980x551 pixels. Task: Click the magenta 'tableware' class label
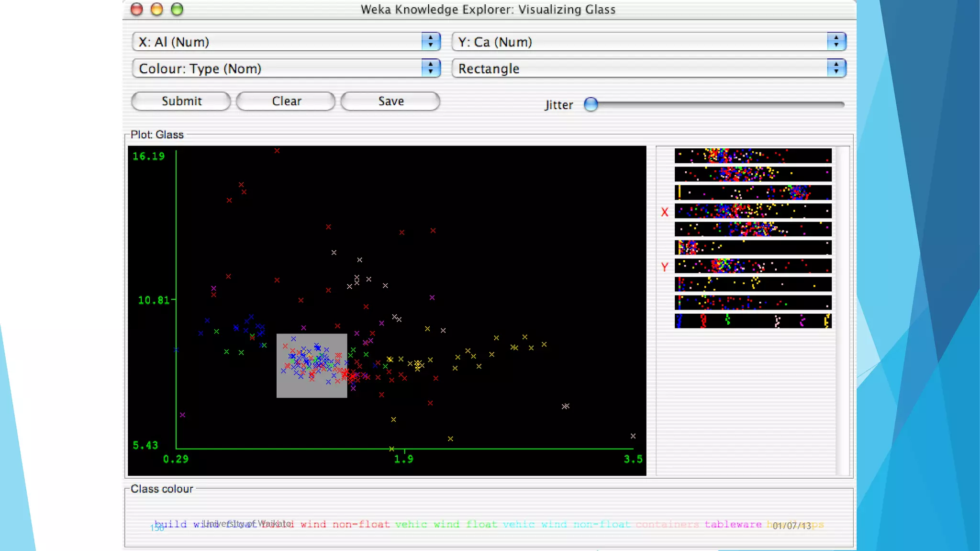point(733,525)
